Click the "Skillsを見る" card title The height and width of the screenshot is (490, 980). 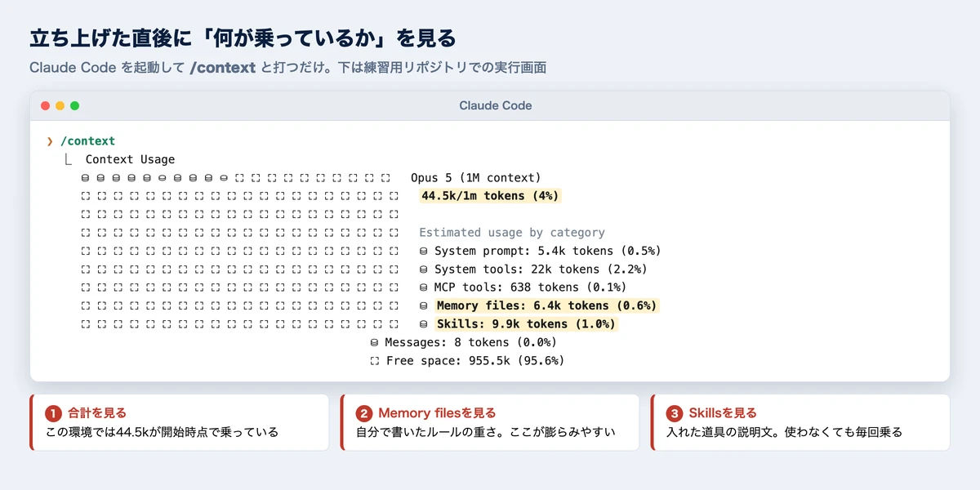tap(723, 413)
